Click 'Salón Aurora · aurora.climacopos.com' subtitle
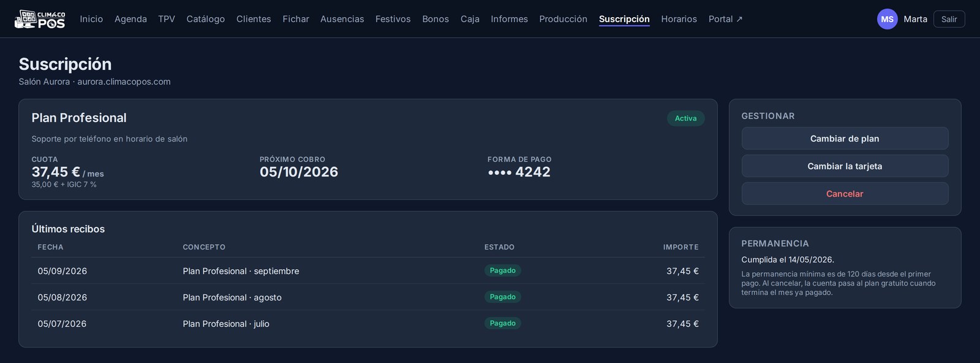Image resolution: width=980 pixels, height=363 pixels. click(95, 82)
